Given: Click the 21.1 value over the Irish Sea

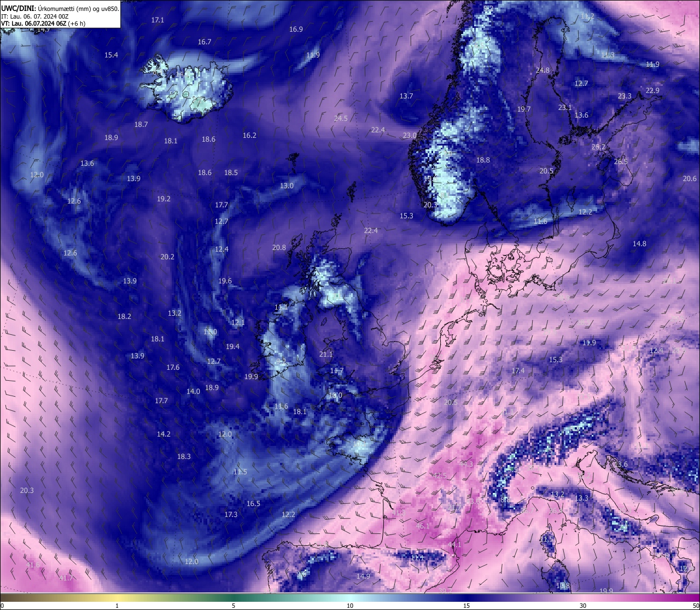Looking at the screenshot, I should pos(325,354).
